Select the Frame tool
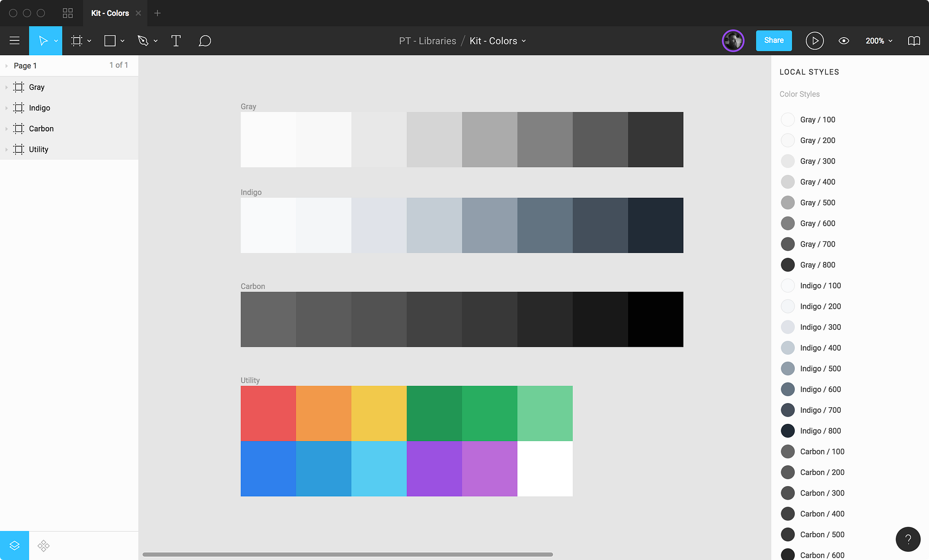This screenshot has height=560, width=929. tap(77, 40)
